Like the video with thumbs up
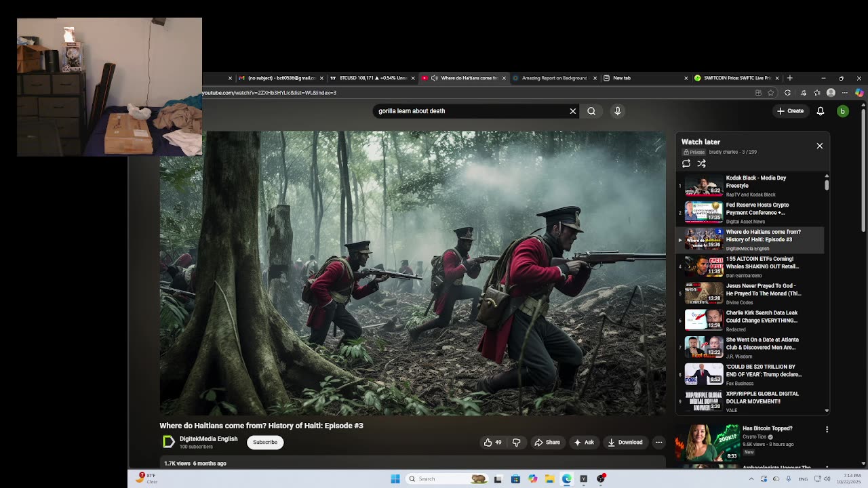 (x=493, y=443)
